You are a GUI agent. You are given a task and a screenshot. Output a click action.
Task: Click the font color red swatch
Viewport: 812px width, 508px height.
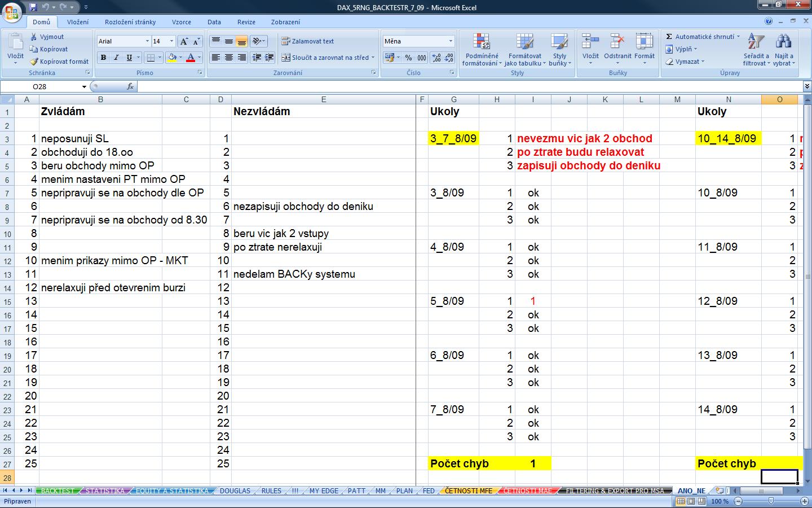191,58
